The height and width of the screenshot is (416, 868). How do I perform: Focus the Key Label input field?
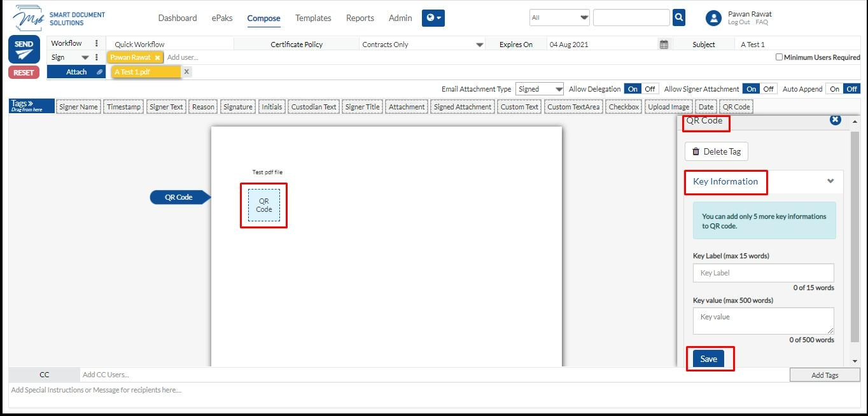point(763,273)
